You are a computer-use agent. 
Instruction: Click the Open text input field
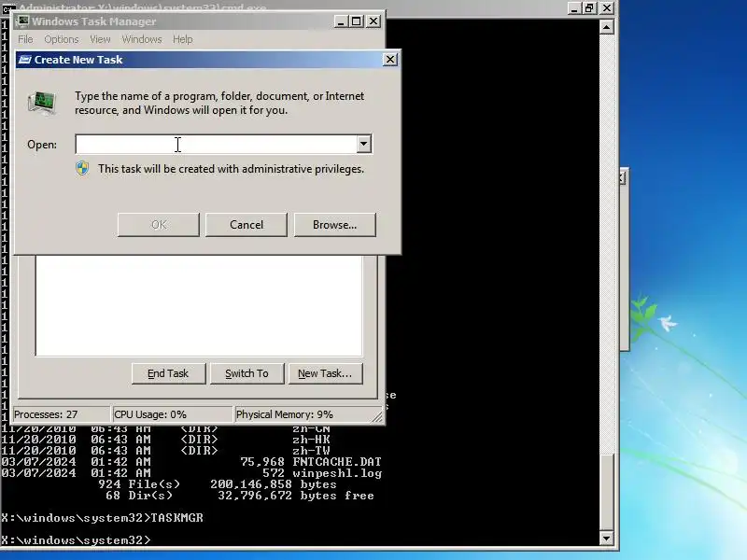click(216, 145)
